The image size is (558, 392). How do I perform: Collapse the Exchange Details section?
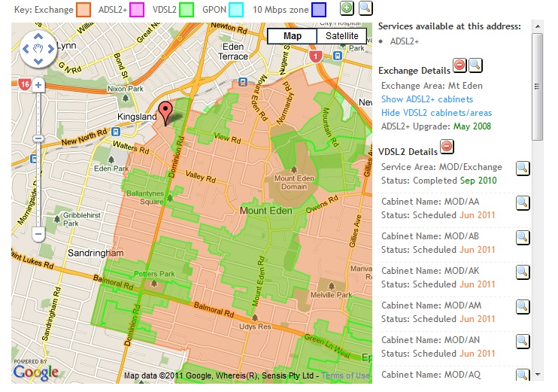pos(459,65)
